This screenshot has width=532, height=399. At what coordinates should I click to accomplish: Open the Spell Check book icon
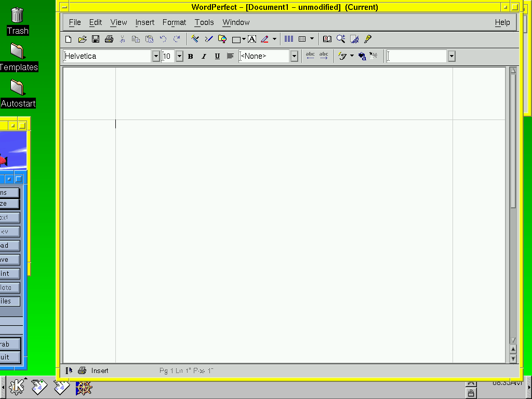coord(327,39)
